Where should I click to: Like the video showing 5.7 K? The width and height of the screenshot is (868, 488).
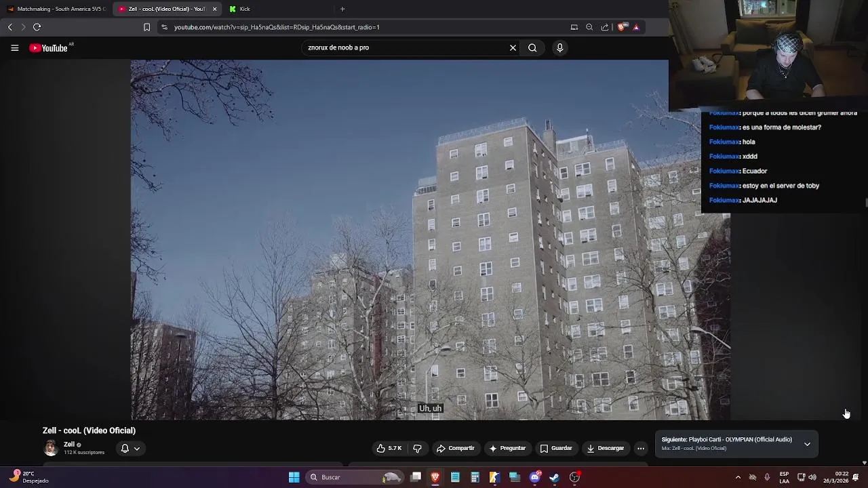389,448
